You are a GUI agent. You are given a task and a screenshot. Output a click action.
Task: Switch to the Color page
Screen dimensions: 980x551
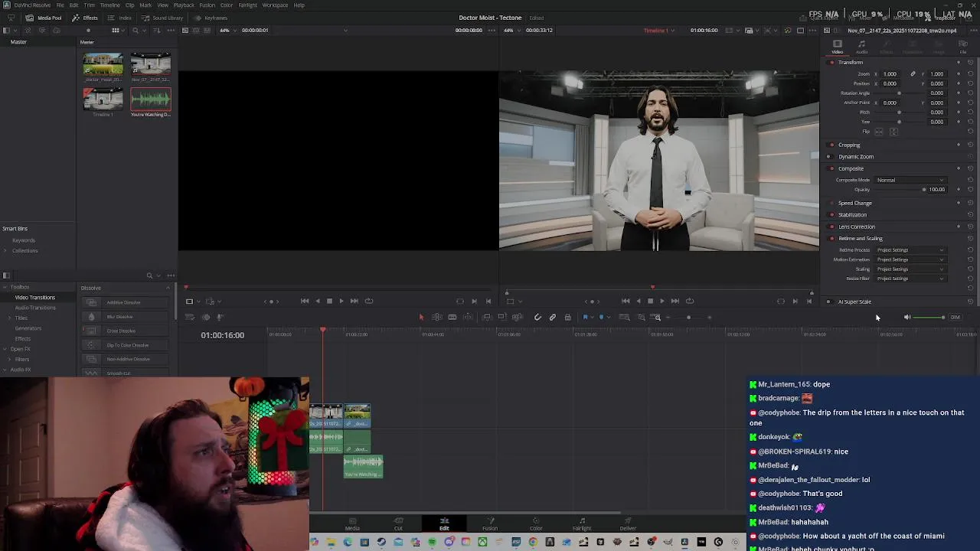click(536, 523)
